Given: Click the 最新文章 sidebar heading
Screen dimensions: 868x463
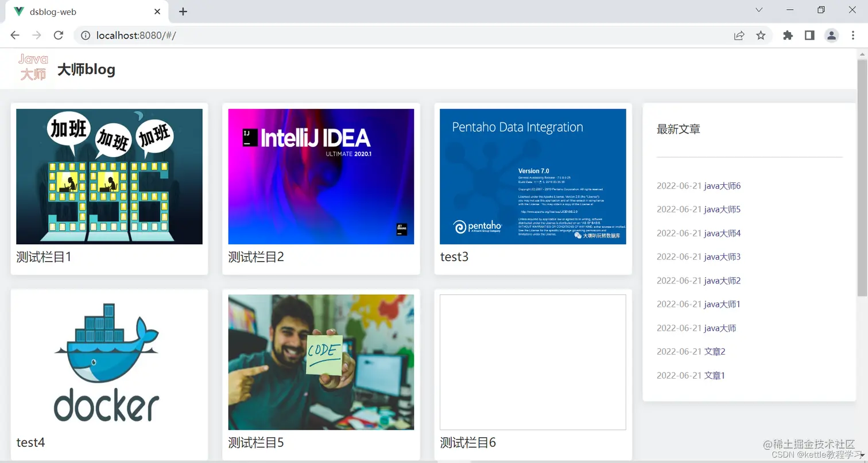Looking at the screenshot, I should pos(679,130).
